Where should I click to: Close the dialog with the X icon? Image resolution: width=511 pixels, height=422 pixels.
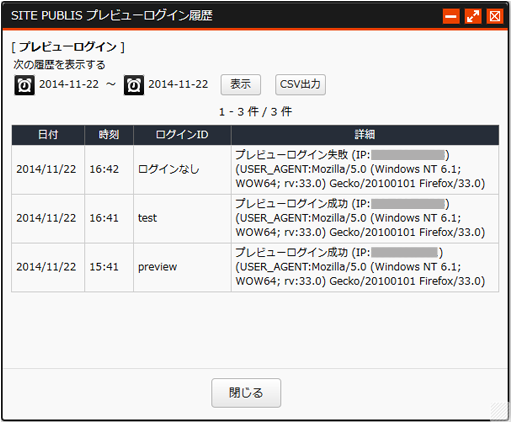click(495, 16)
